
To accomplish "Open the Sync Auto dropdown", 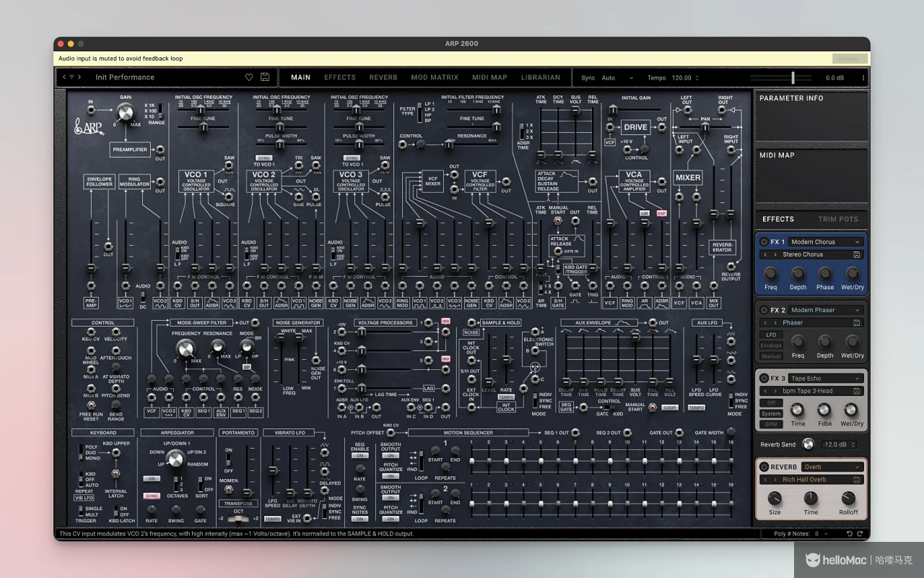I will (617, 78).
